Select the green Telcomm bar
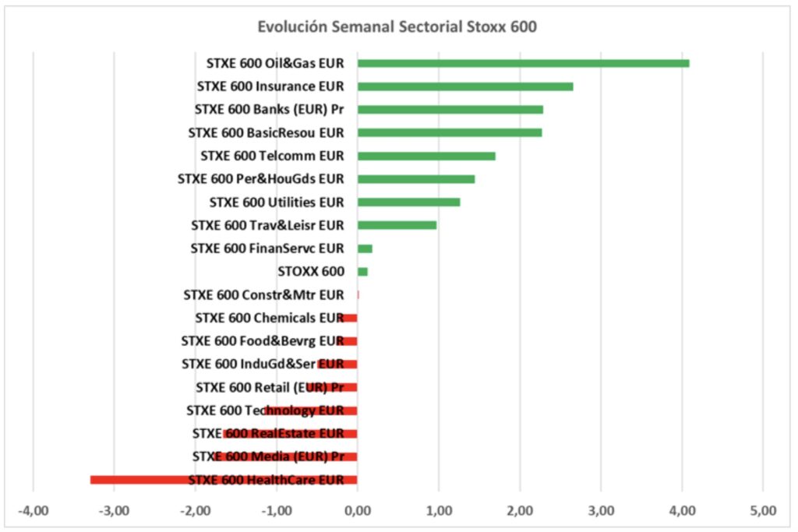This screenshot has width=798, height=532. pyautogui.click(x=426, y=156)
